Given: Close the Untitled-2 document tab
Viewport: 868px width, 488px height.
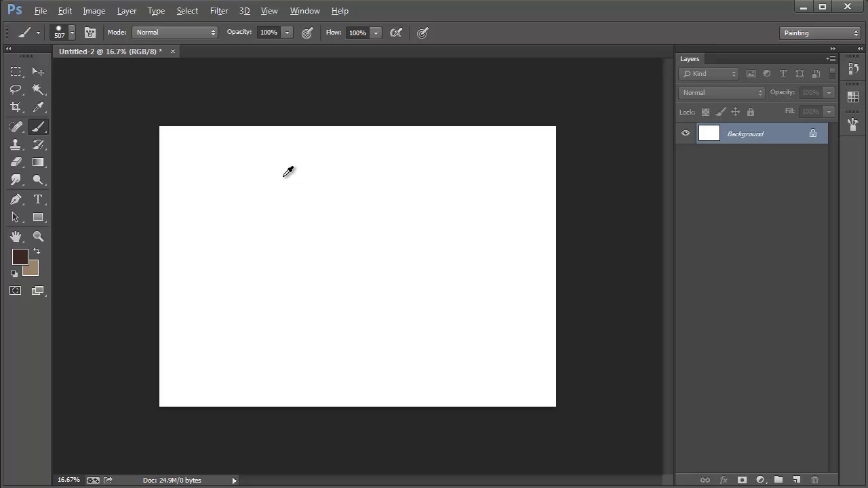Looking at the screenshot, I should (x=172, y=52).
